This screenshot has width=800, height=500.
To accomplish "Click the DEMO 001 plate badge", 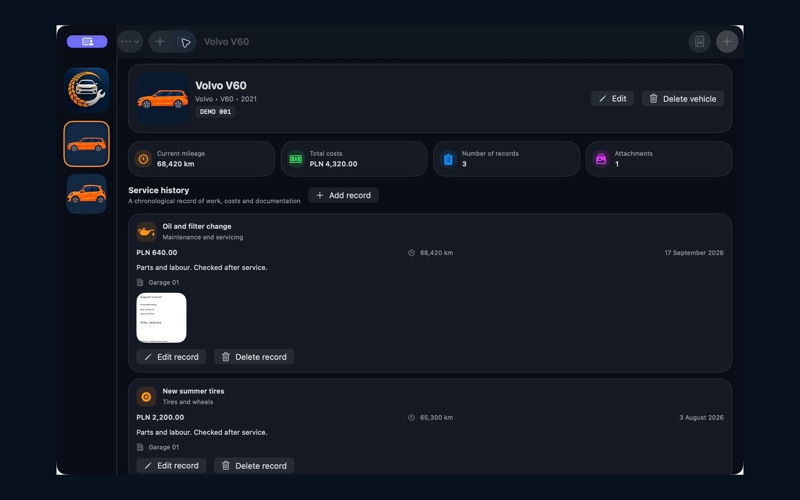I will coord(215,112).
